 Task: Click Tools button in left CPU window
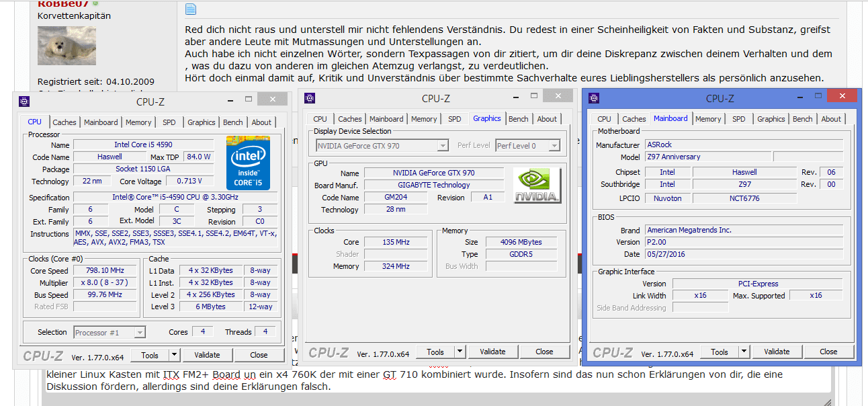click(150, 355)
